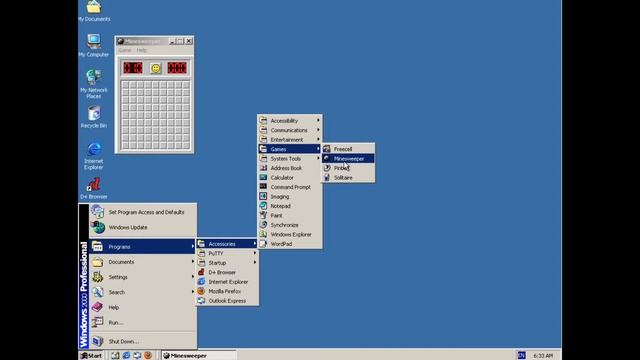Screen dimensions: 640x360
Task: Expand the Startup folder in Programs
Action: click(x=227, y=263)
